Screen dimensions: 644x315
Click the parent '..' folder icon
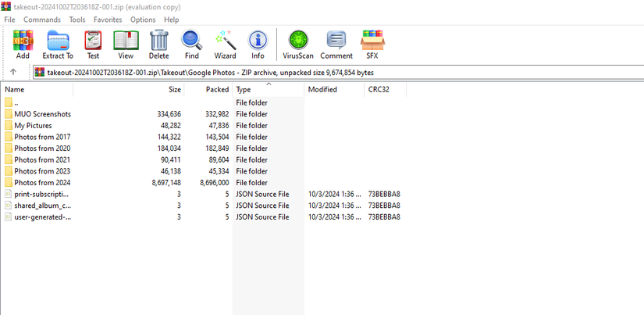pos(9,102)
